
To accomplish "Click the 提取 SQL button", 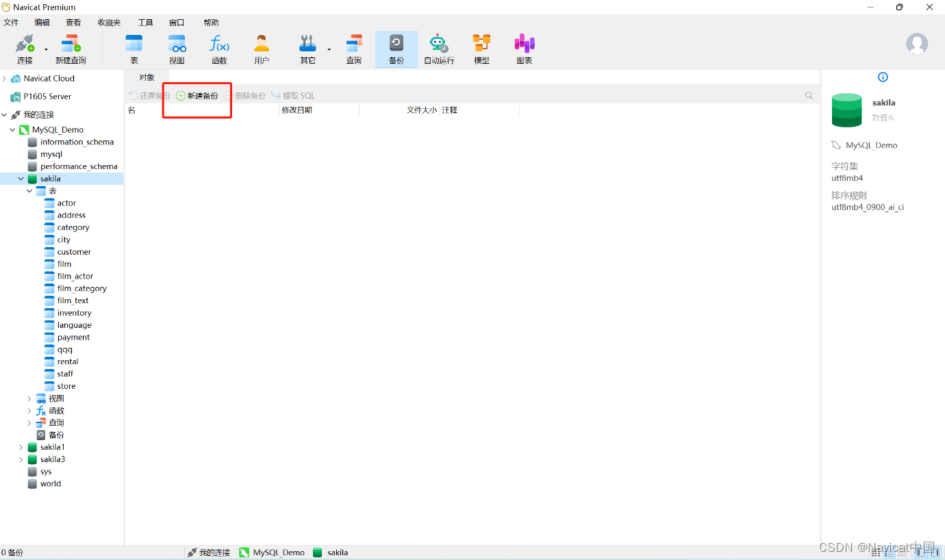I will (293, 96).
